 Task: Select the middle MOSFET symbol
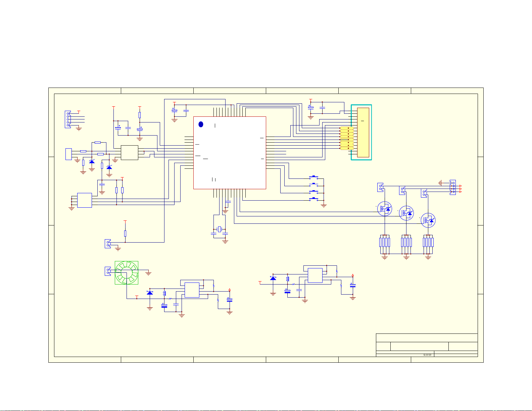[x=406, y=213]
